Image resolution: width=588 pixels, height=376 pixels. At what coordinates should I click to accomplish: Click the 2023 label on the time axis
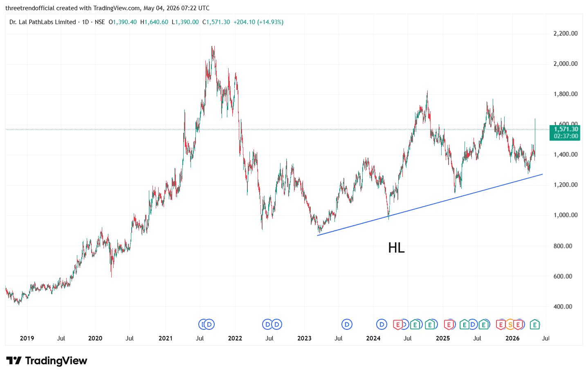[304, 338]
